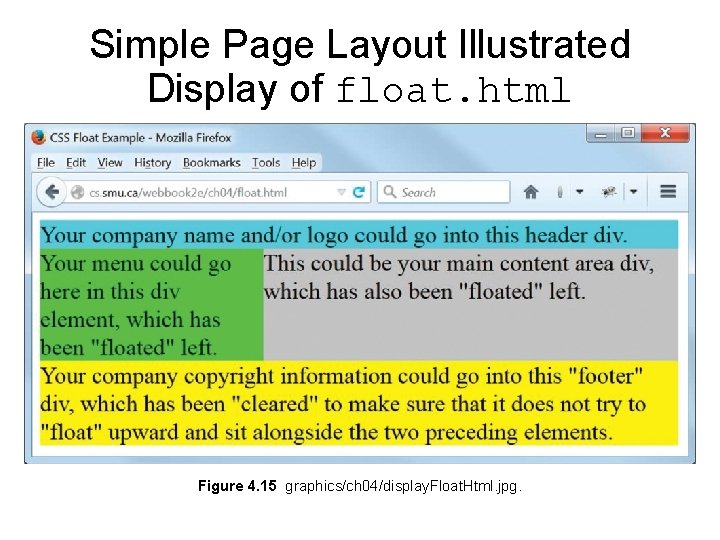
Task: Open the URL history dropdown arrow
Action: 341,191
